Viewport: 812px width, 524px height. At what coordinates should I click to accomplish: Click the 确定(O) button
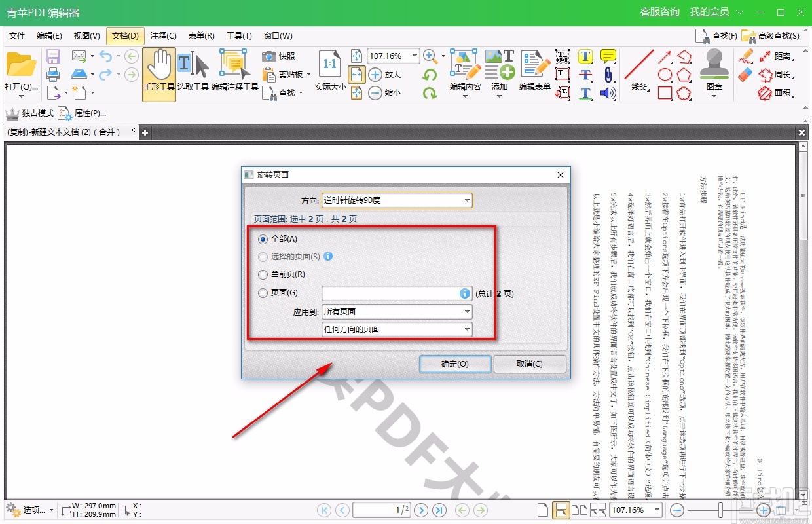tap(455, 364)
